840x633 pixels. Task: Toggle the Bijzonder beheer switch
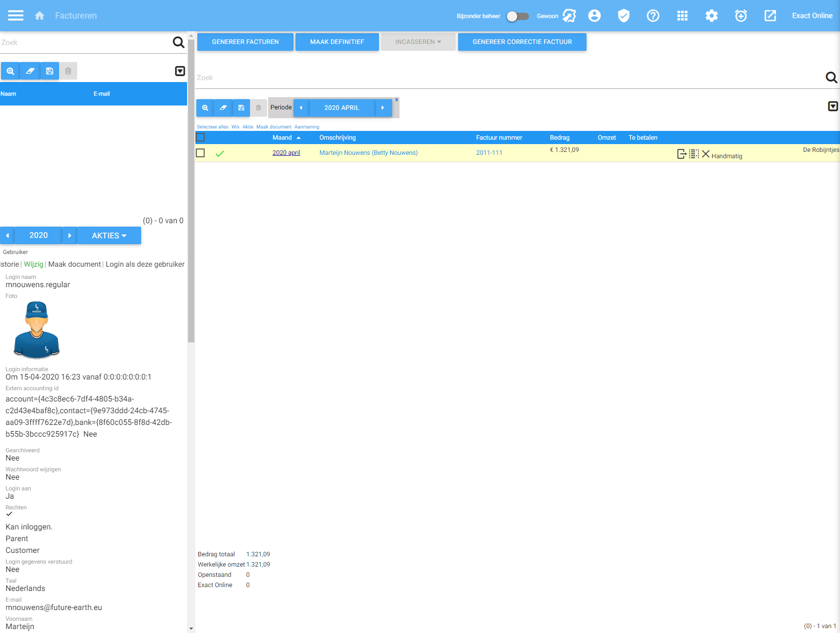(x=518, y=16)
